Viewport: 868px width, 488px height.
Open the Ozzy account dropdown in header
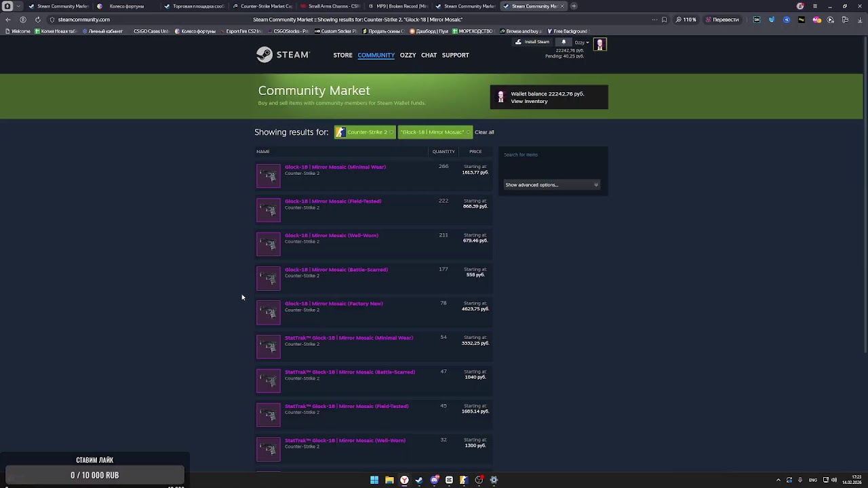(582, 42)
